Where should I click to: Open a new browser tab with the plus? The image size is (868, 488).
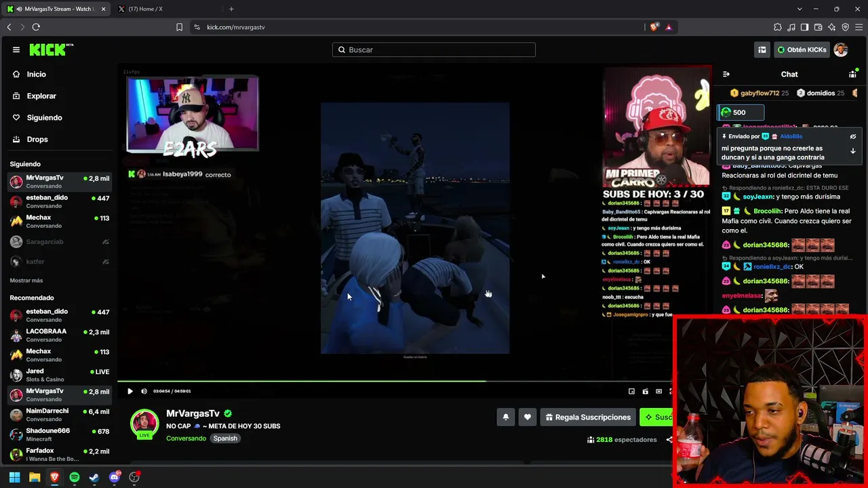click(231, 9)
